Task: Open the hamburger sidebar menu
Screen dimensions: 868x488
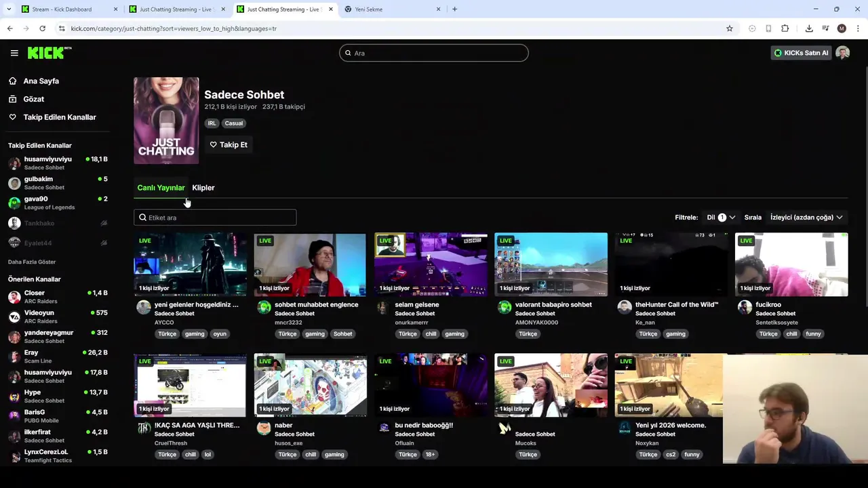Action: (x=14, y=53)
